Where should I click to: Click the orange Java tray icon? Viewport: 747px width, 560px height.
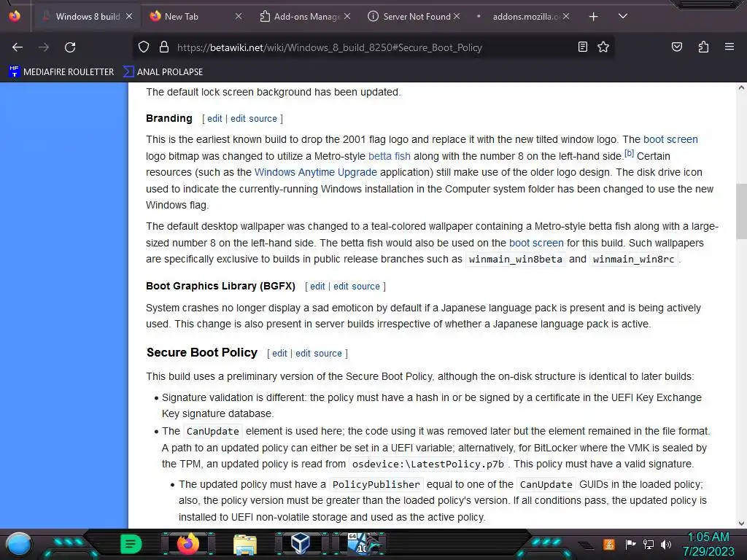pyautogui.click(x=609, y=544)
